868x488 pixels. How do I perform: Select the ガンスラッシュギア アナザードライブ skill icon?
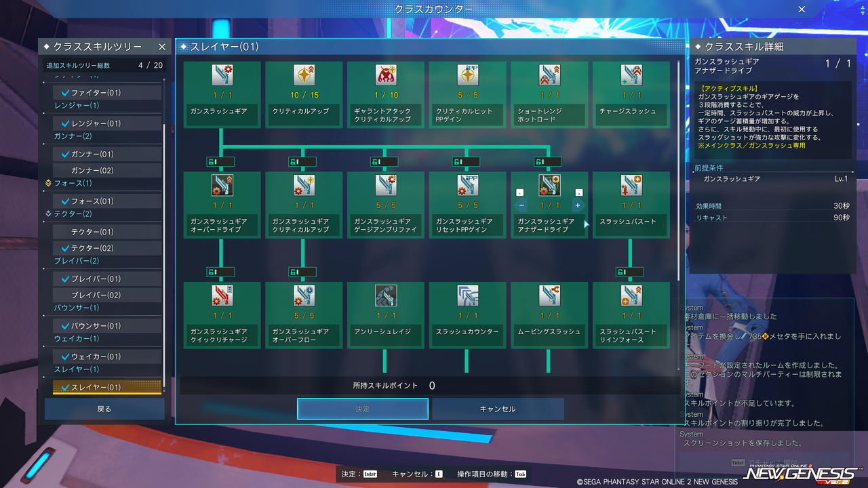pos(549,186)
